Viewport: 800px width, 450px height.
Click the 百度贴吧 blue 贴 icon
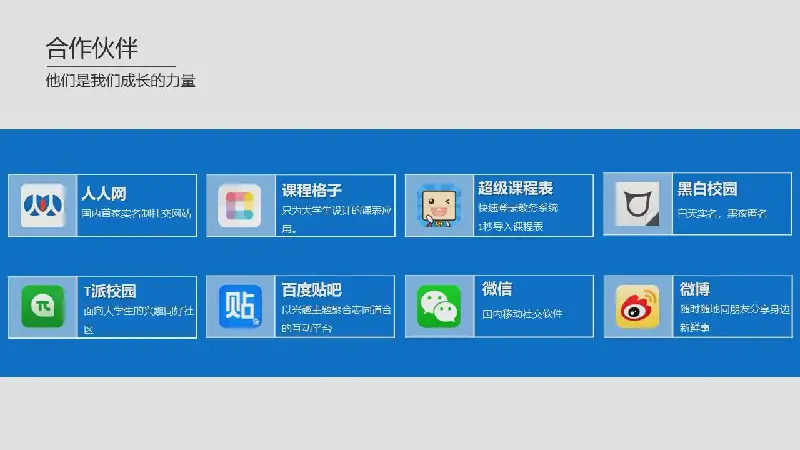(240, 306)
